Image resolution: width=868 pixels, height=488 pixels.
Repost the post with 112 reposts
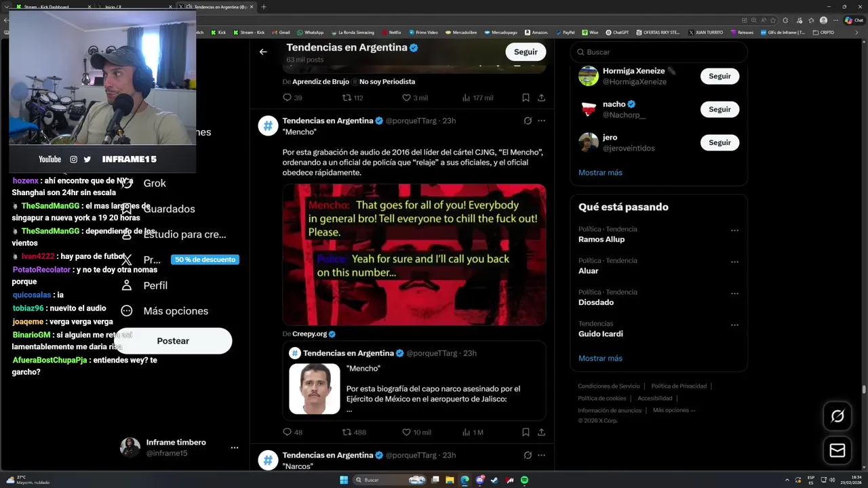tap(353, 98)
